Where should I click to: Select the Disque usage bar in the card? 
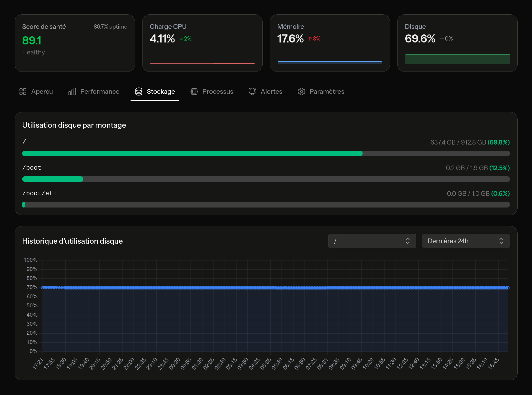click(457, 59)
